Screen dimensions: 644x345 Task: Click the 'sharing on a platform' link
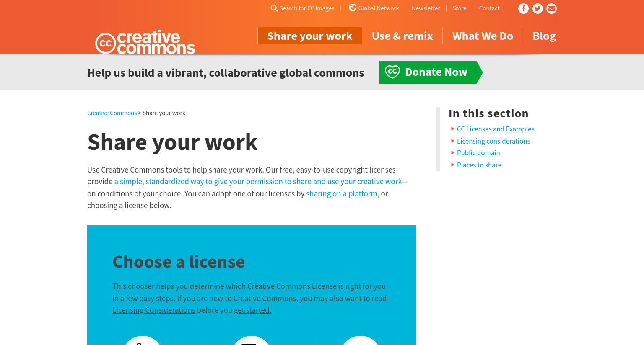(342, 193)
